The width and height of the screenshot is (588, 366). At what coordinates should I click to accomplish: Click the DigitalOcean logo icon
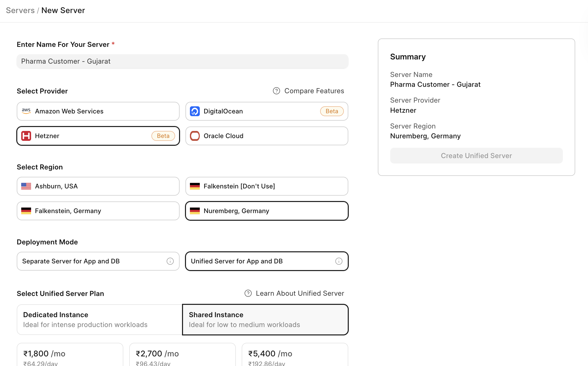[195, 111]
